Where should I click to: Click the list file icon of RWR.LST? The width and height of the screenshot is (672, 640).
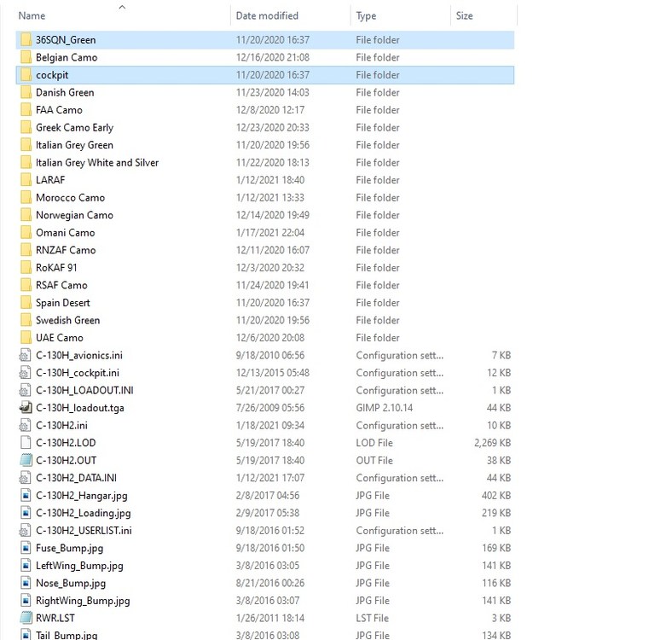point(26,618)
